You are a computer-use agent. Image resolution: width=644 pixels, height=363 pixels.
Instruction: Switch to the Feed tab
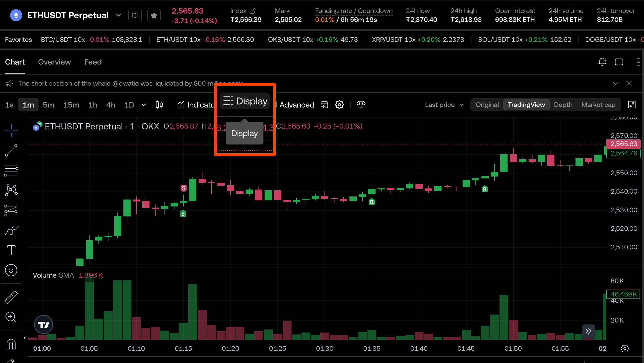point(93,62)
